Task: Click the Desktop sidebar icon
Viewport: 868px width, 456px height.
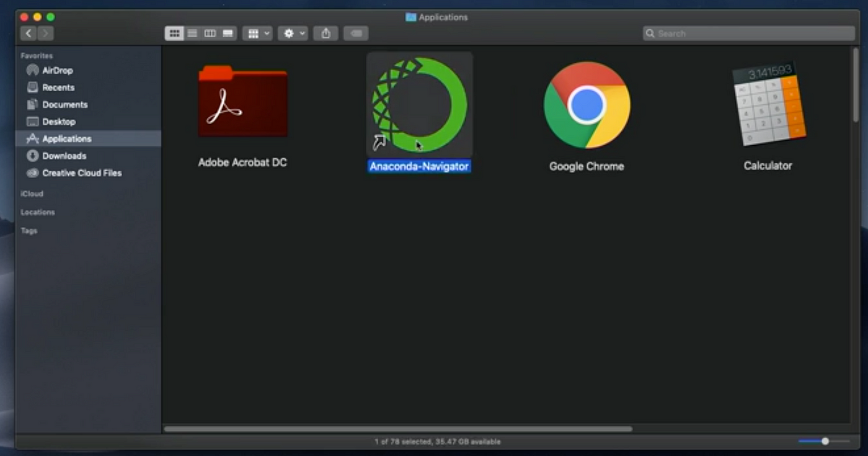Action: tap(32, 122)
